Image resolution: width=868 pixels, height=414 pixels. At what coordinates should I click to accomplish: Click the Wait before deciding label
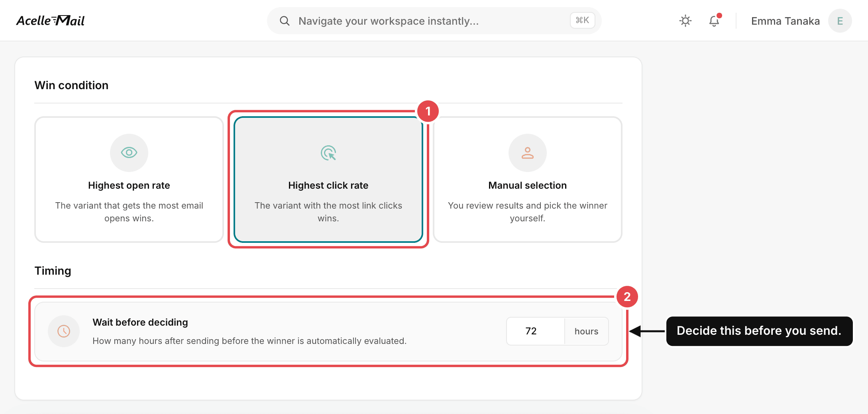(140, 322)
